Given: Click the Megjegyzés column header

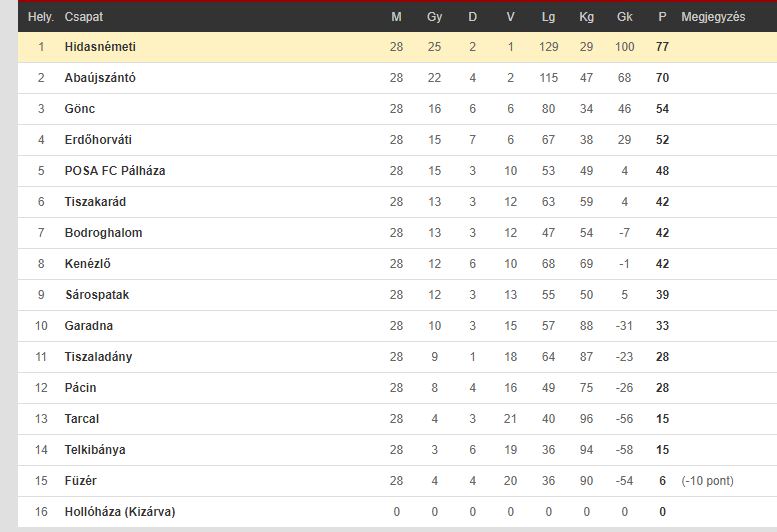Looking at the screenshot, I should coord(713,17).
